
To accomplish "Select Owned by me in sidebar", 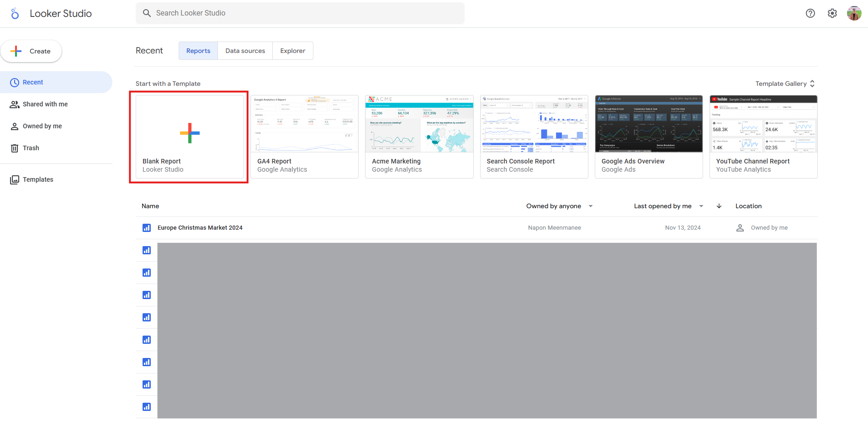I will pos(42,126).
